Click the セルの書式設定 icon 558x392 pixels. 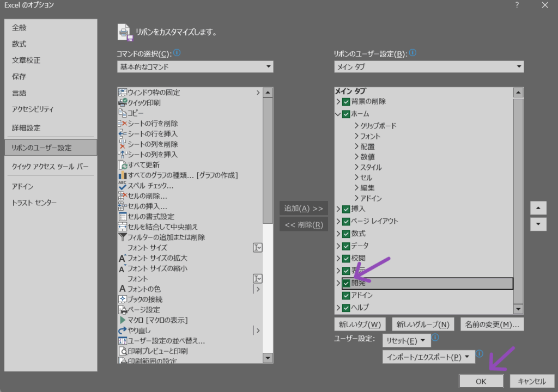[x=122, y=217]
